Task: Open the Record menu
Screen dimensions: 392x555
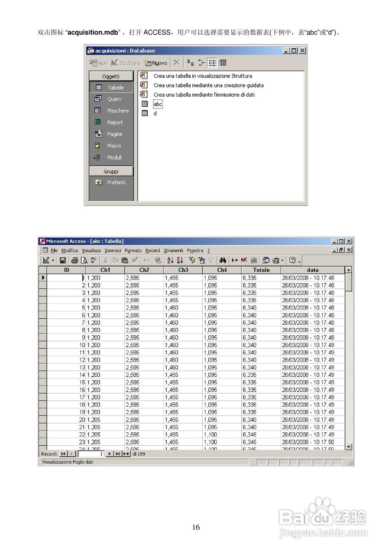Action: tap(152, 250)
